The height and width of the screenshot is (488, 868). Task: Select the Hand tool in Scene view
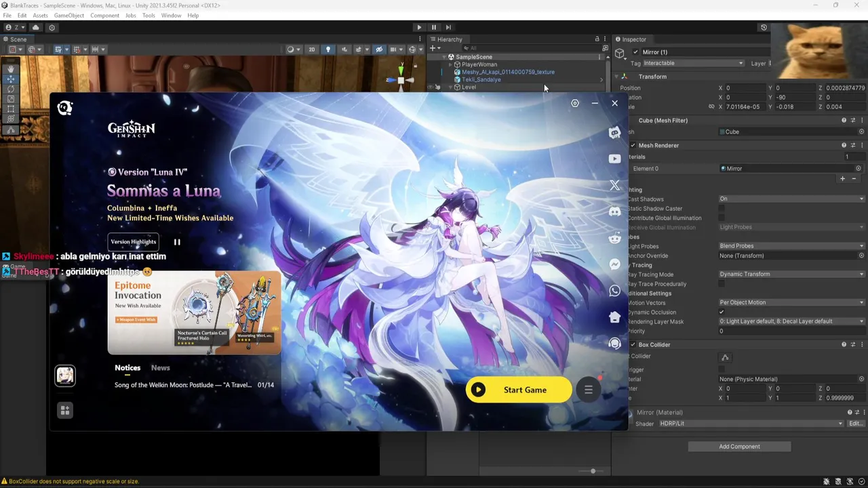click(10, 69)
